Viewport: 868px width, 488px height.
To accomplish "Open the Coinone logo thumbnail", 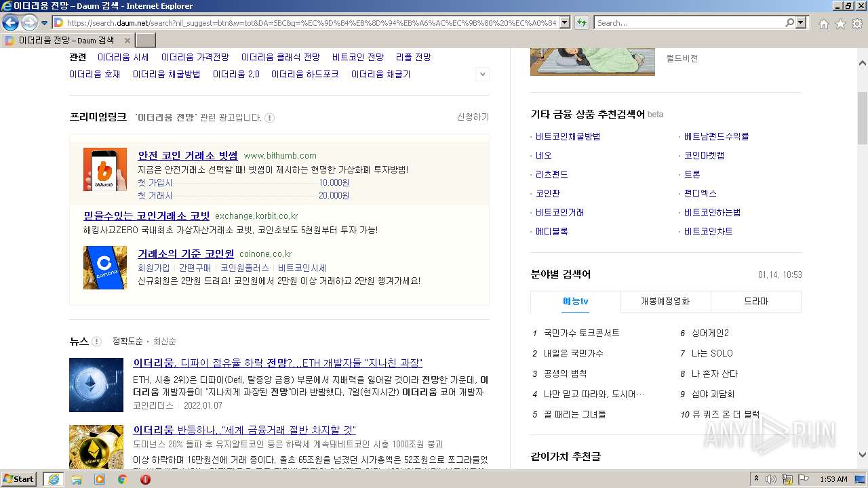I will [105, 268].
